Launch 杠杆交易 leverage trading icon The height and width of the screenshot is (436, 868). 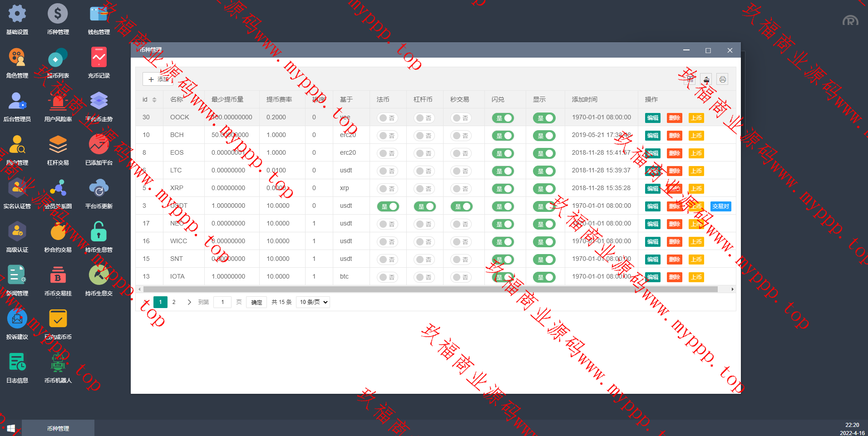pyautogui.click(x=58, y=145)
